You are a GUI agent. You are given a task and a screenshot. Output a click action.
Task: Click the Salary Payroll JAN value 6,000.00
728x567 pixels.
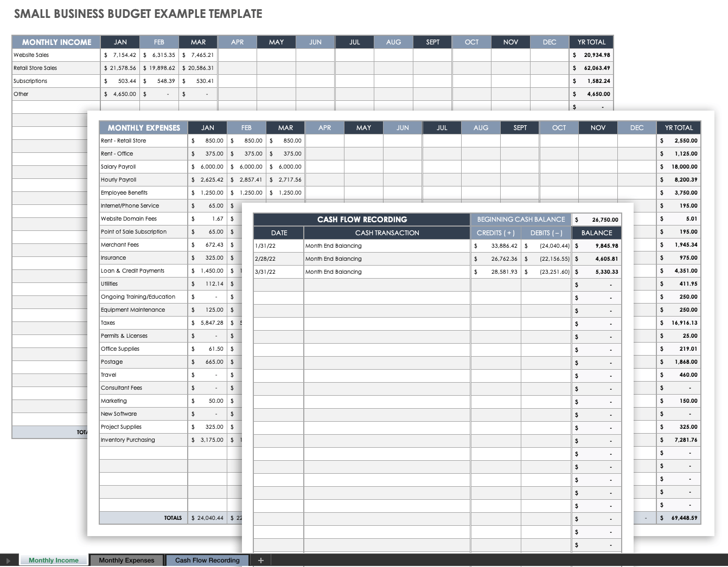coord(208,166)
